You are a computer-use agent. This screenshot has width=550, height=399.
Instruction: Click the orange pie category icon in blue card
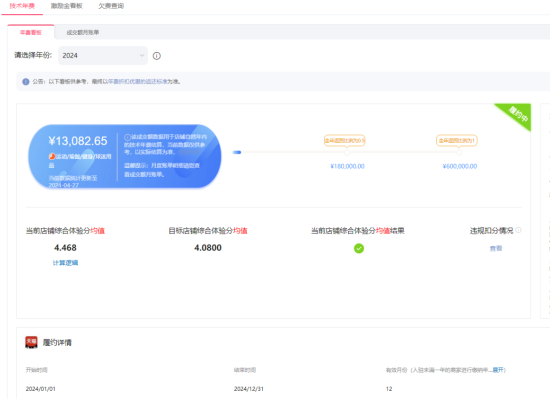52,156
